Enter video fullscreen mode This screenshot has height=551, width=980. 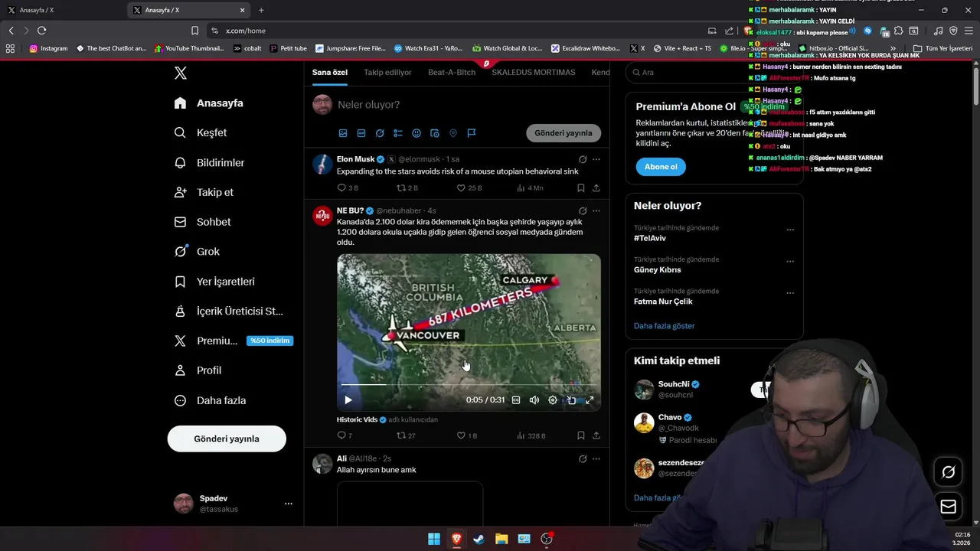[x=590, y=399]
